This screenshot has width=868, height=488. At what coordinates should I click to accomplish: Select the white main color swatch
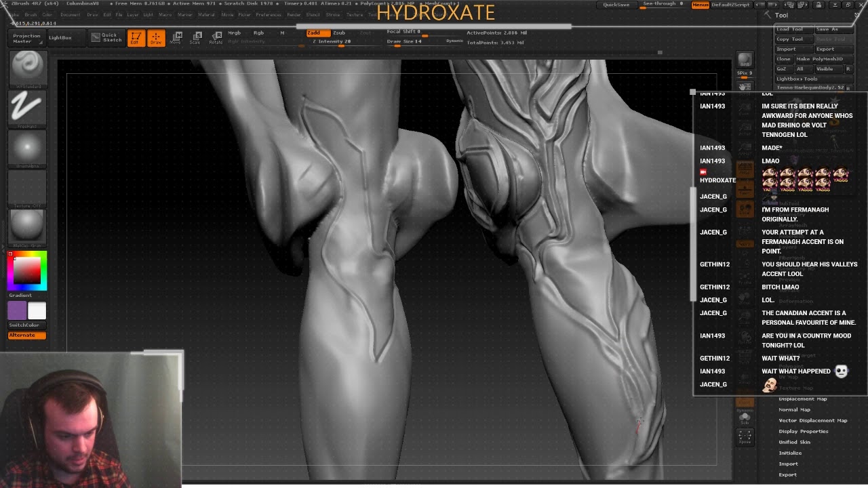pos(37,311)
